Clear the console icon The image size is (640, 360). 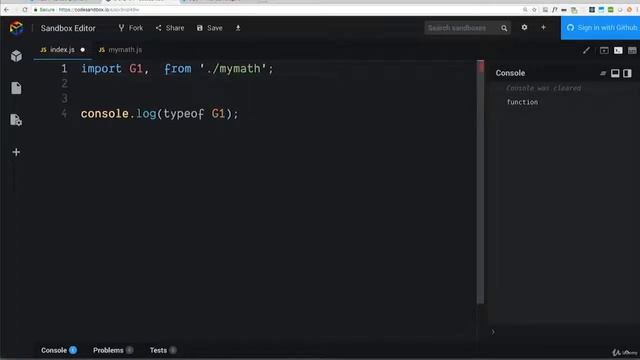603,73
